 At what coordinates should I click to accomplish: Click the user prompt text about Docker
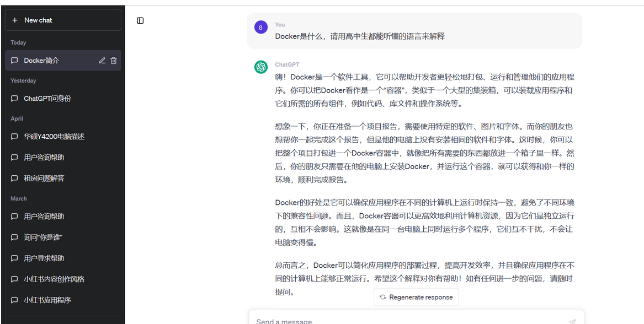click(360, 36)
